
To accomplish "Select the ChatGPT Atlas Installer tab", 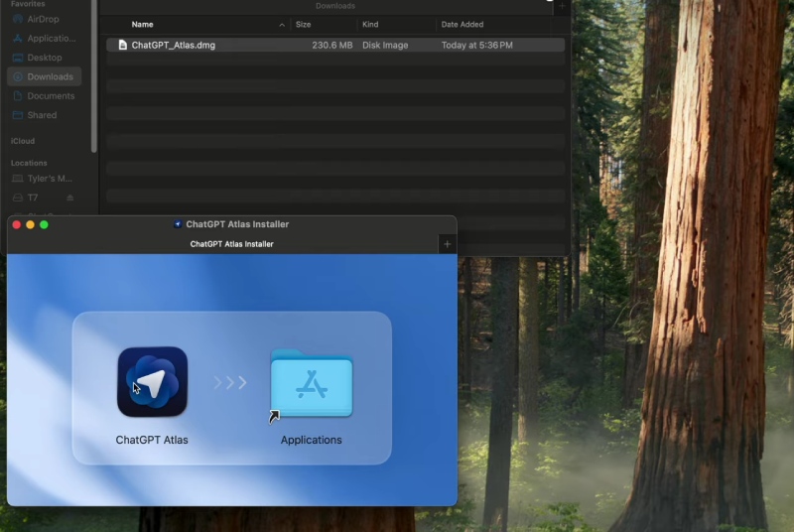I will click(231, 244).
